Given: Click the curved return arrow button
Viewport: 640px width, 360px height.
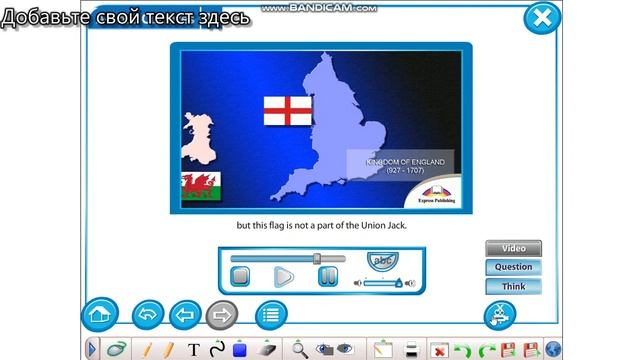Looking at the screenshot, I should (148, 315).
